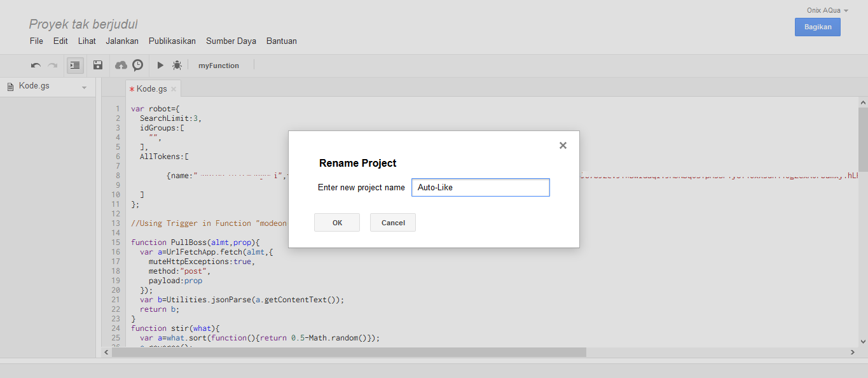Click the Bagikan share button

[x=818, y=27]
